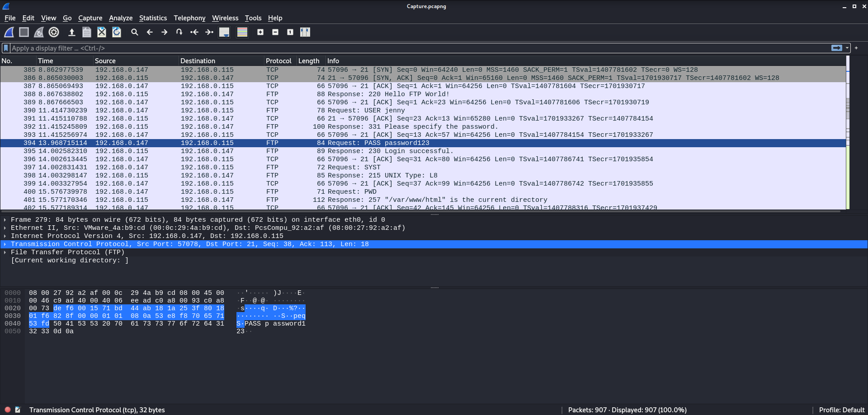Stop the running packet capture
Image resolution: width=868 pixels, height=415 pixels.
[x=24, y=32]
